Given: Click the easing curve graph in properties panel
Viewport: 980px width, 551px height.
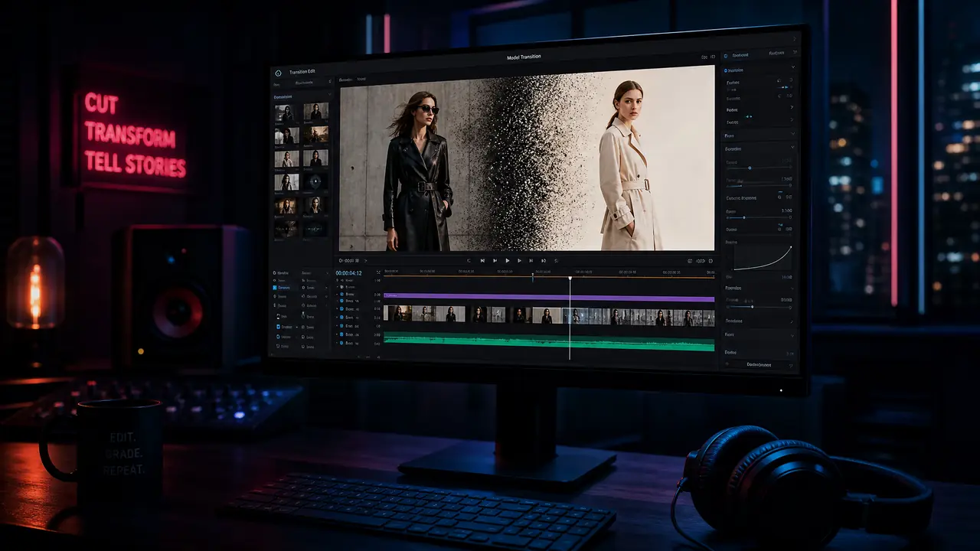Looking at the screenshot, I should point(763,258).
